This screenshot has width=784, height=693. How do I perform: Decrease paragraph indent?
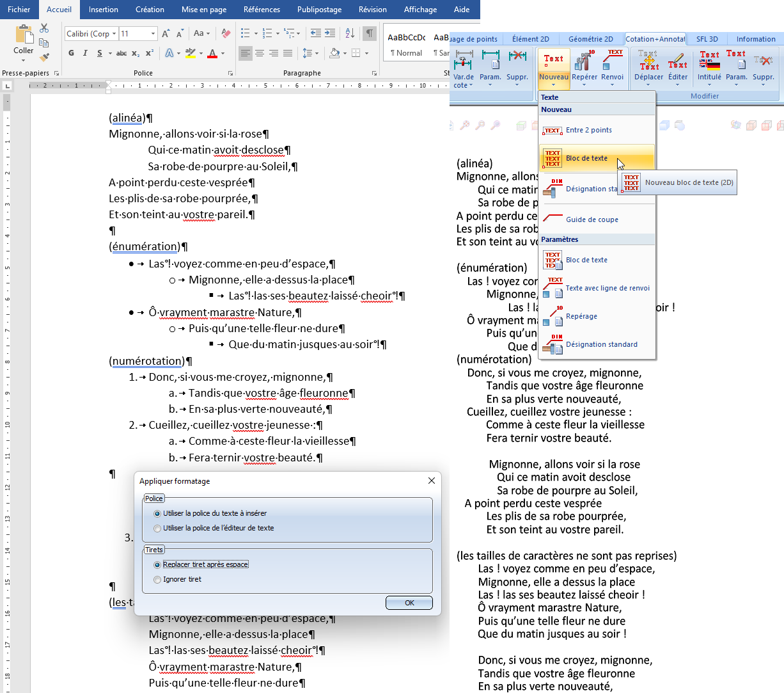pos(315,33)
